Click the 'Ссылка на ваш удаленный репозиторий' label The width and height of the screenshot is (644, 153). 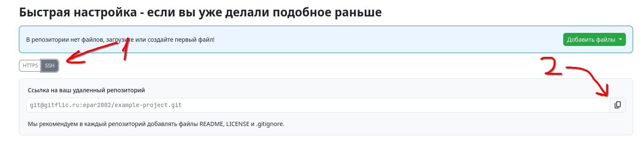coord(86,90)
